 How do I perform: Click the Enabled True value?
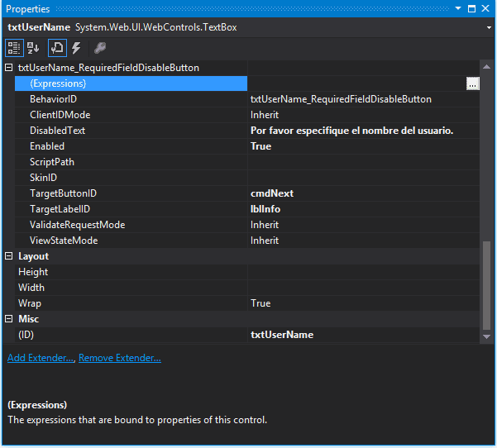[363, 146]
